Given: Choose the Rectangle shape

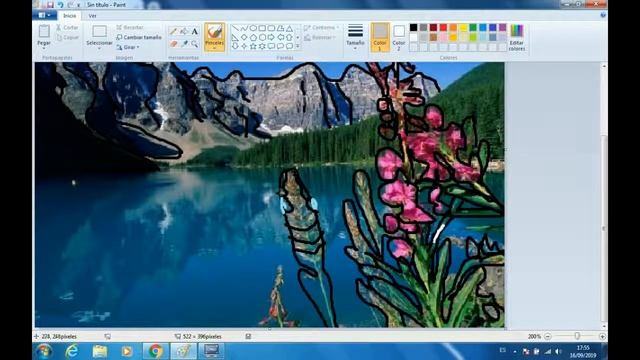Looking at the screenshot, I should pos(262,28).
